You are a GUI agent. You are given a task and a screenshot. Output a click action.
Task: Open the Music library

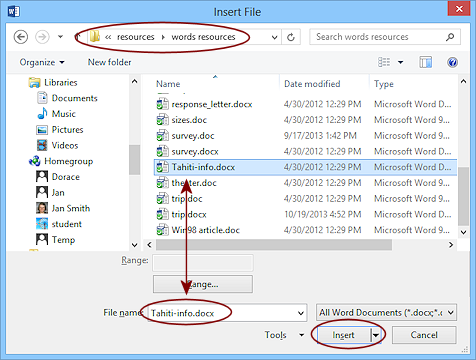pyautogui.click(x=63, y=114)
